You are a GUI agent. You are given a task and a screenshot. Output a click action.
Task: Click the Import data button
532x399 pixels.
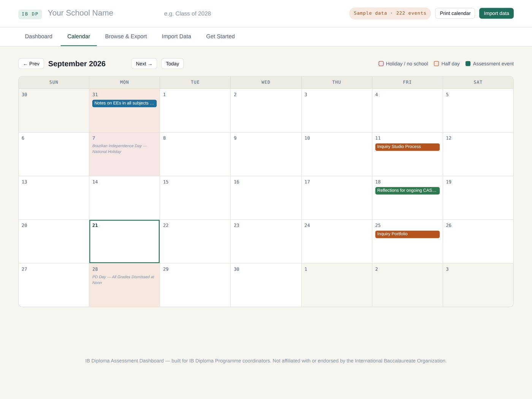(x=496, y=13)
